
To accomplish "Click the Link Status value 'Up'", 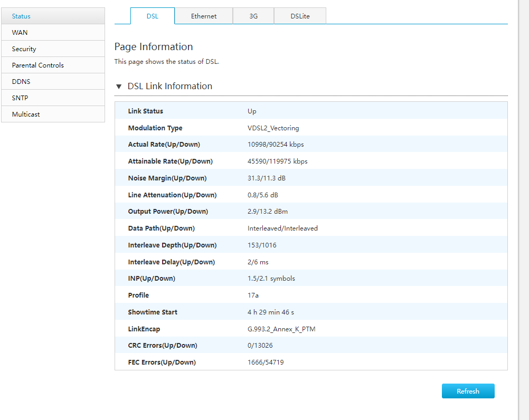I will [252, 111].
